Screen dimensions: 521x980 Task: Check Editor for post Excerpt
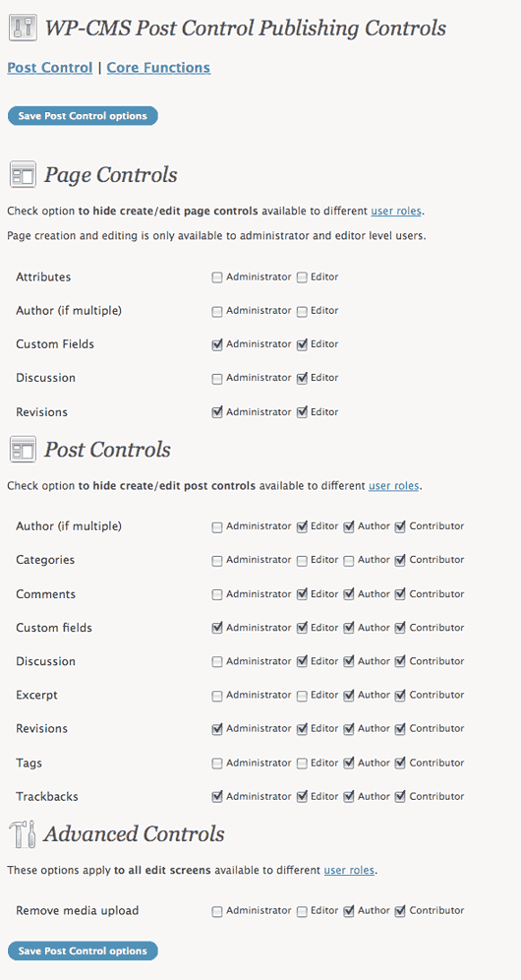tap(302, 696)
